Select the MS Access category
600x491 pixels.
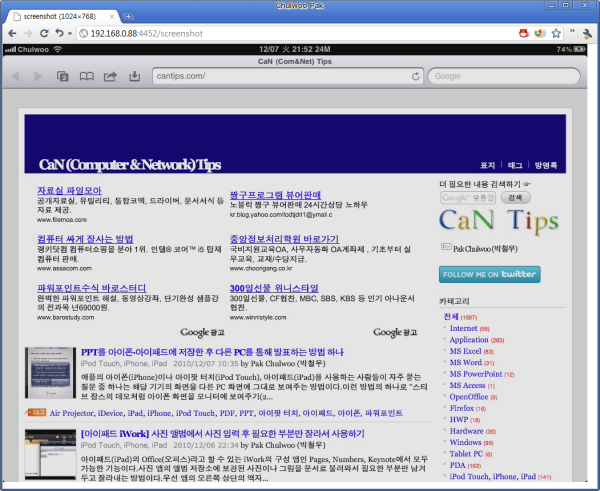coord(467,385)
